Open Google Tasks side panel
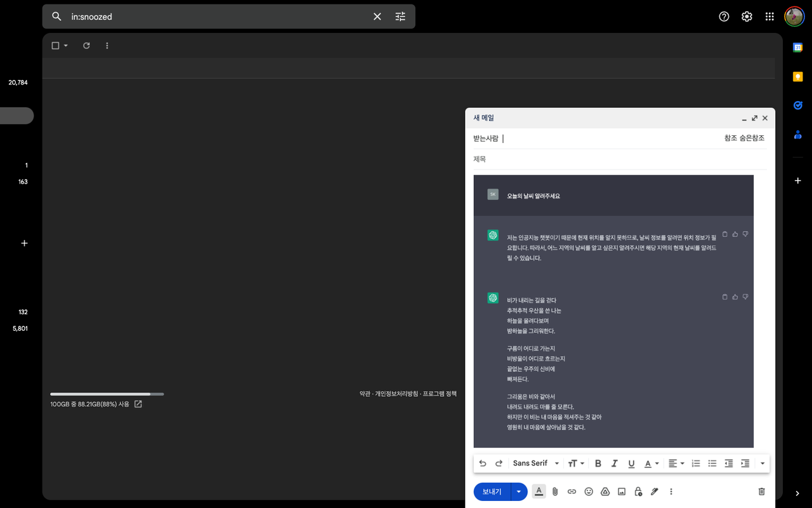 798,105
